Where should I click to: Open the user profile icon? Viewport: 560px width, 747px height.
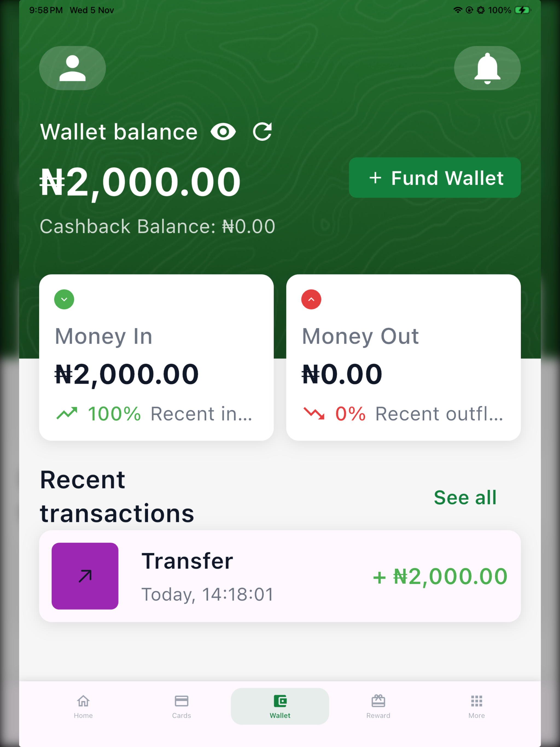[x=72, y=68]
